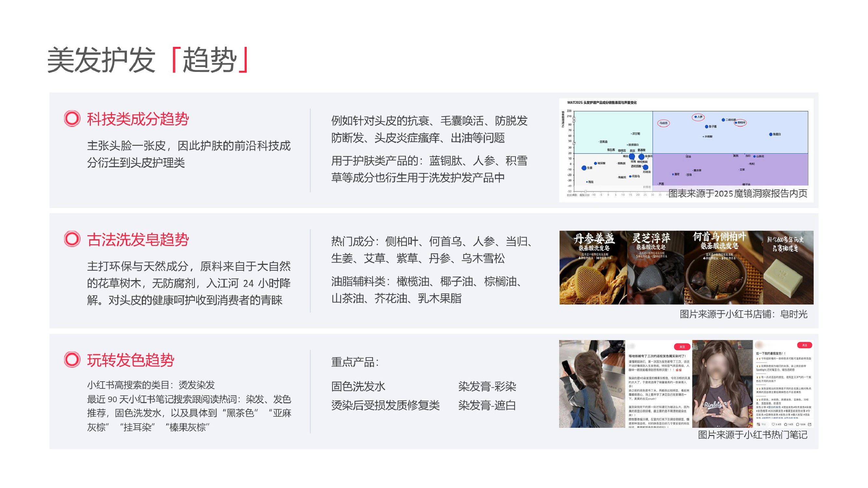The width and height of the screenshot is (868, 488).
Task: Click the heading 古法洗发皂趋势
Action: pyautogui.click(x=138, y=240)
